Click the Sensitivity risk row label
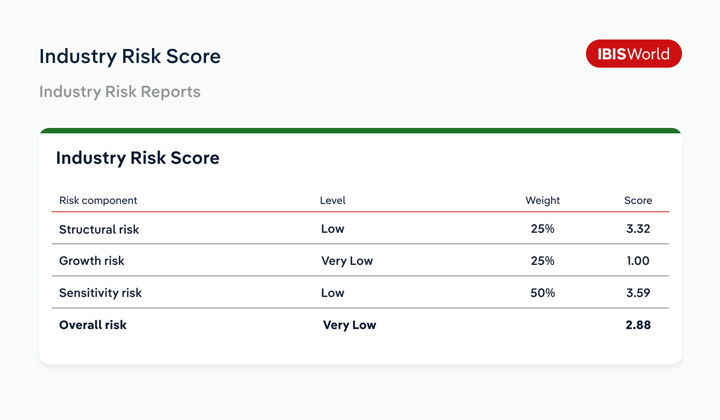The width and height of the screenshot is (720, 420). (101, 293)
